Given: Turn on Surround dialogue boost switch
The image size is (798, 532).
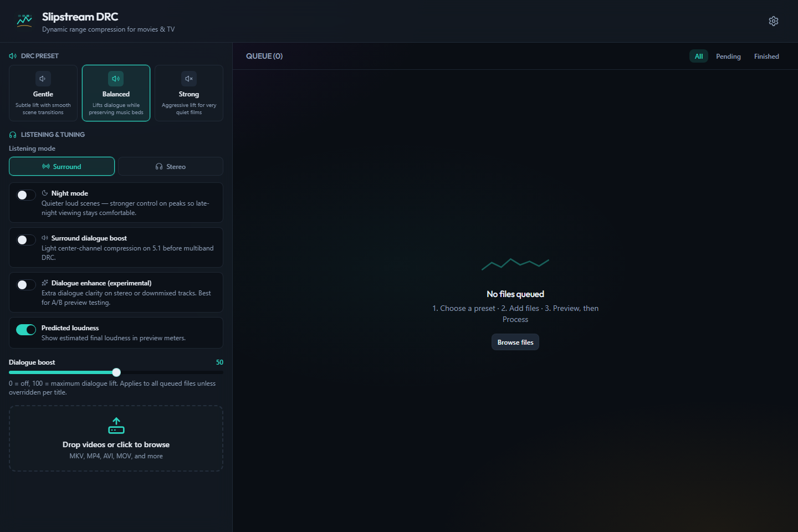Looking at the screenshot, I should tap(26, 240).
